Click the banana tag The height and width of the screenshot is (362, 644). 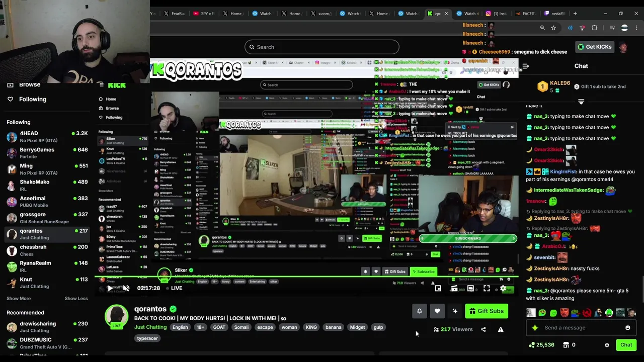(333, 327)
